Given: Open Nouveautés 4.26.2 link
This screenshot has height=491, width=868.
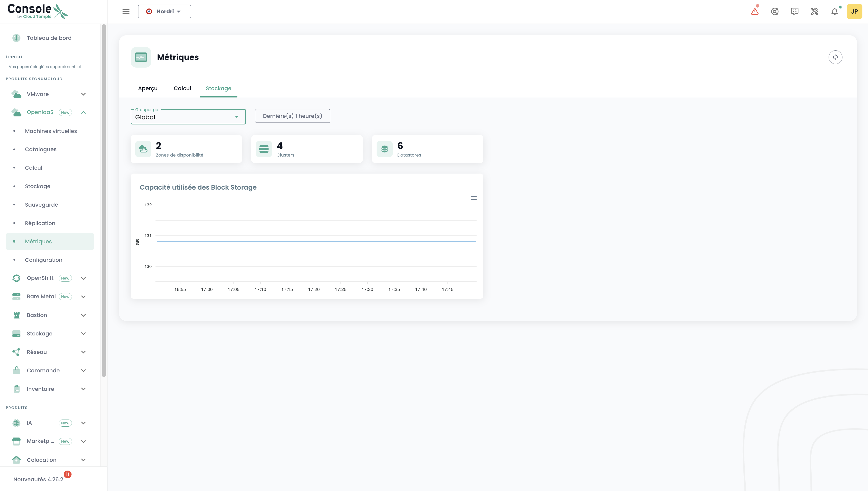Looking at the screenshot, I should [x=38, y=479].
